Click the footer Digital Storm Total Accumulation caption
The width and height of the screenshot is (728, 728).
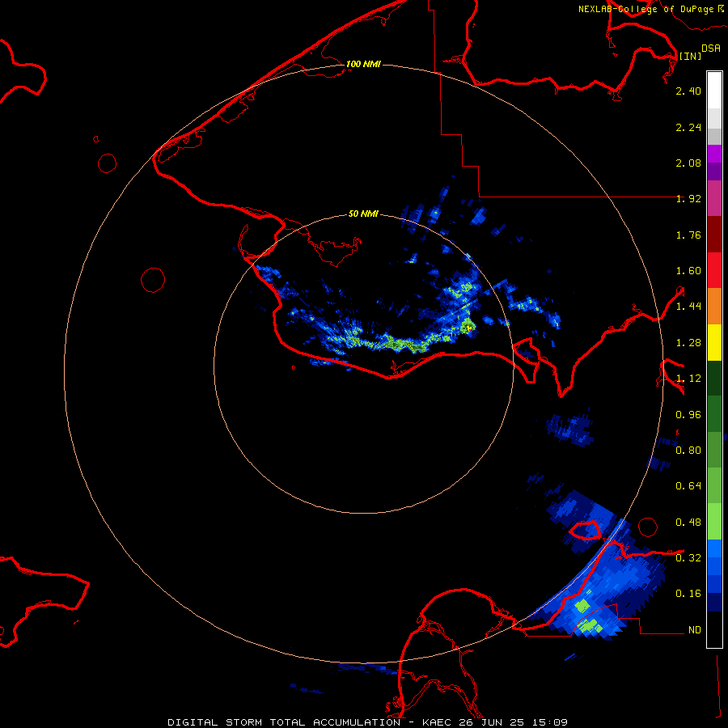click(x=367, y=722)
